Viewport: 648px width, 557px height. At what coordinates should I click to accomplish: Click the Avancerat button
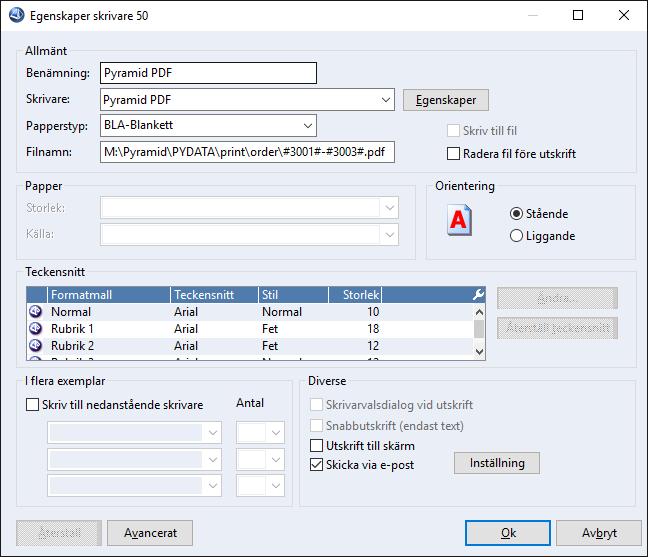pyautogui.click(x=150, y=533)
